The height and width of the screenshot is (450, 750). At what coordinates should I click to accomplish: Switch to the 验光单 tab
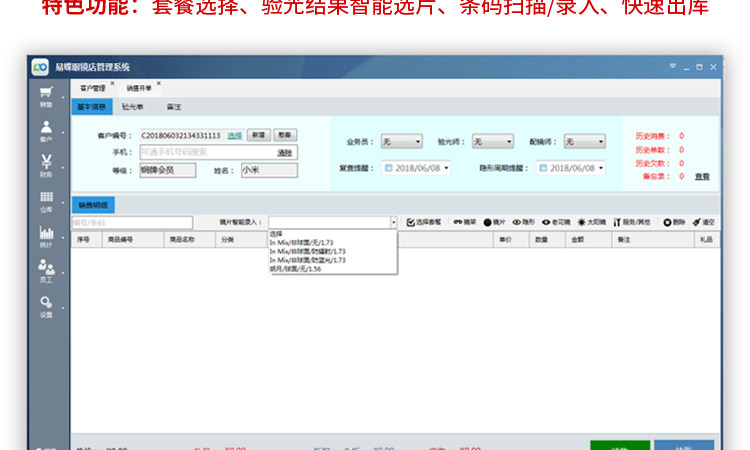[132, 107]
